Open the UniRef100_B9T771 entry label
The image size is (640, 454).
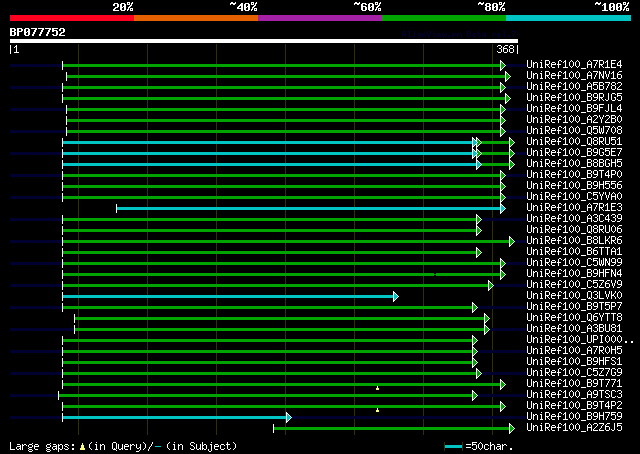(574, 384)
